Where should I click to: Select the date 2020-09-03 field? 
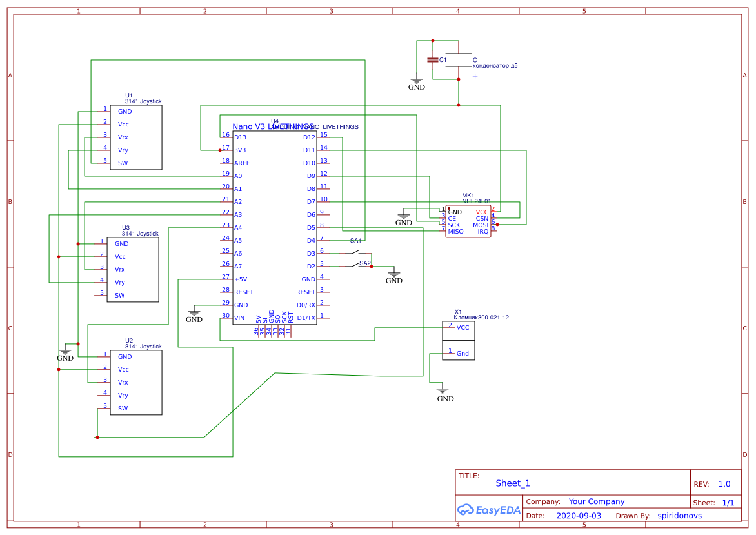tap(578, 516)
